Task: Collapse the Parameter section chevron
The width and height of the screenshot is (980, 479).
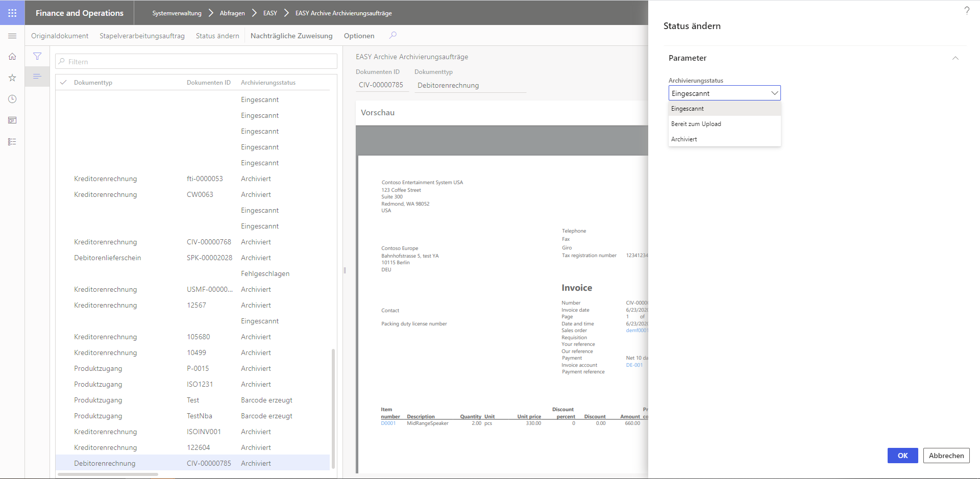Action: (x=955, y=58)
